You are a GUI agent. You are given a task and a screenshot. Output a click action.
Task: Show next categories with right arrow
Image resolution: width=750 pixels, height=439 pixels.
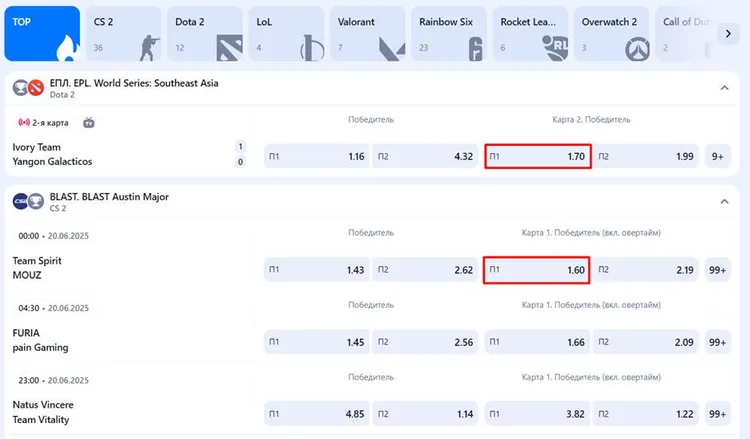coord(728,33)
